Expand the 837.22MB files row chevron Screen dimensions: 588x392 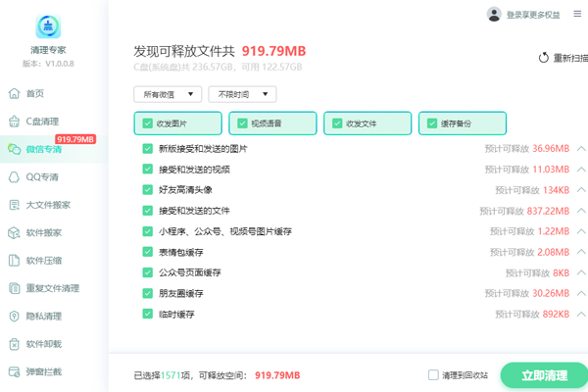581,211
